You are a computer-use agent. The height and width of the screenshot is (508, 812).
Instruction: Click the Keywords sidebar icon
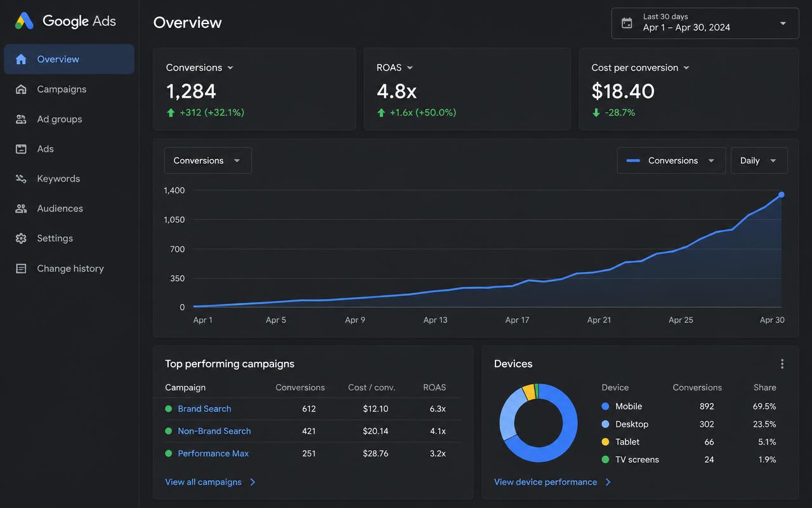click(x=21, y=178)
